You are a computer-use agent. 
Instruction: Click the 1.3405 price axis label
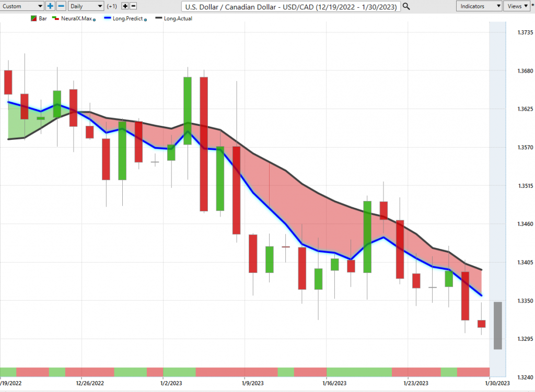point(525,263)
